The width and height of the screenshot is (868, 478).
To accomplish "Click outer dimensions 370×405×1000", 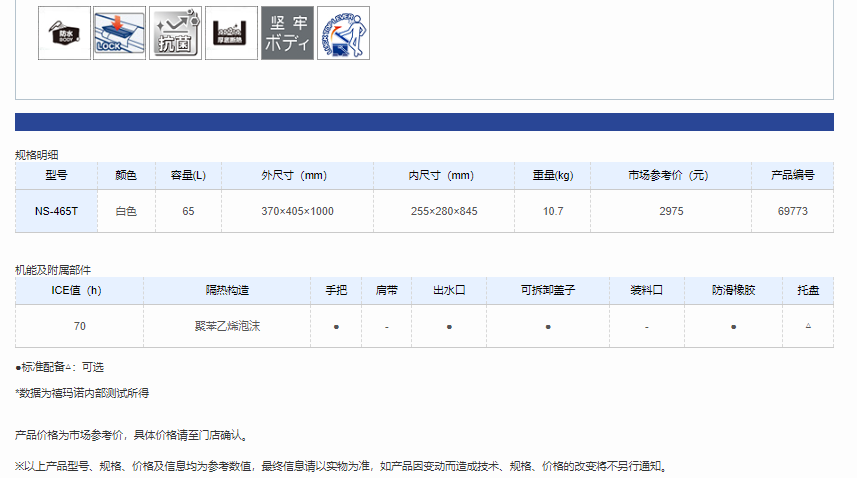I will click(297, 211).
